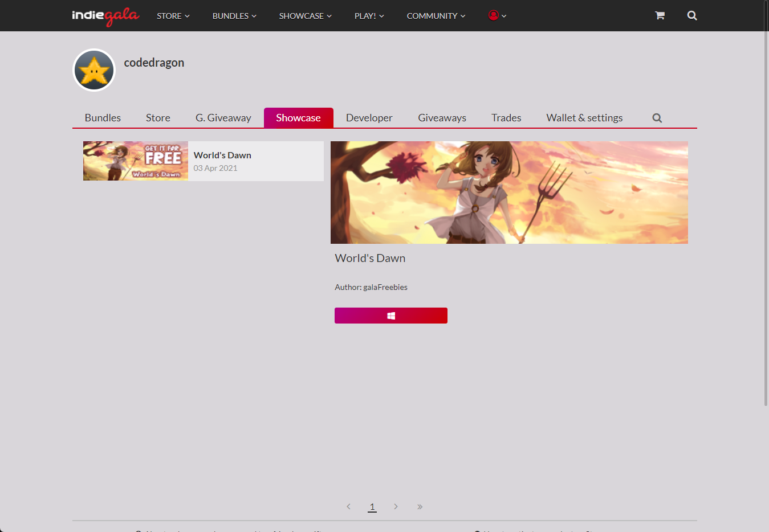Go to the previous page arrow

[x=348, y=506]
